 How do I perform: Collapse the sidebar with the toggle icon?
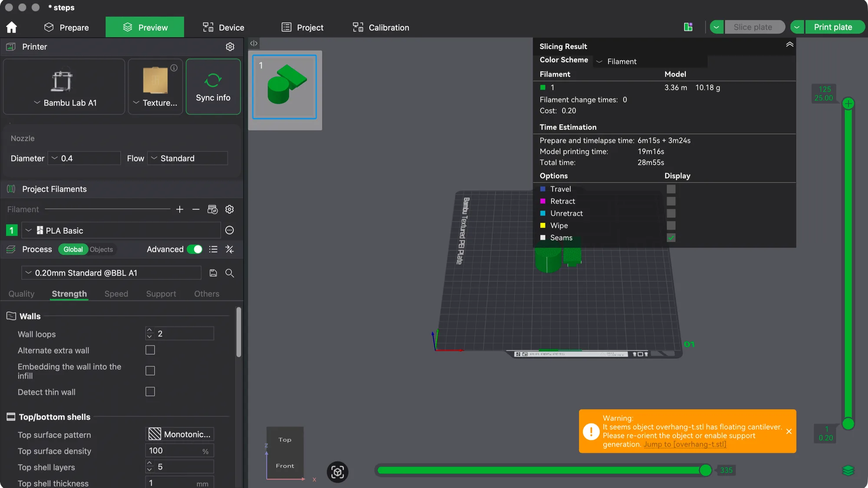click(x=254, y=43)
